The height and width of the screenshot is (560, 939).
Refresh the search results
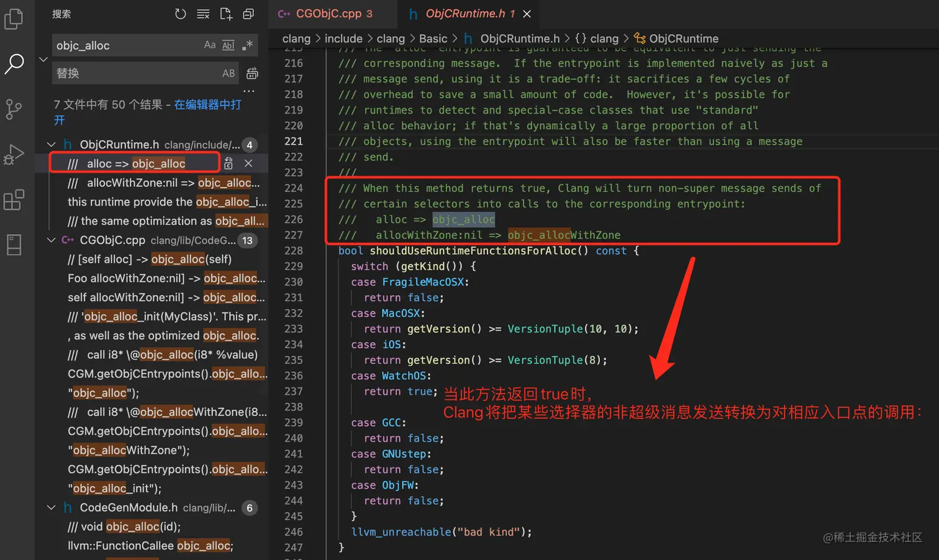180,14
